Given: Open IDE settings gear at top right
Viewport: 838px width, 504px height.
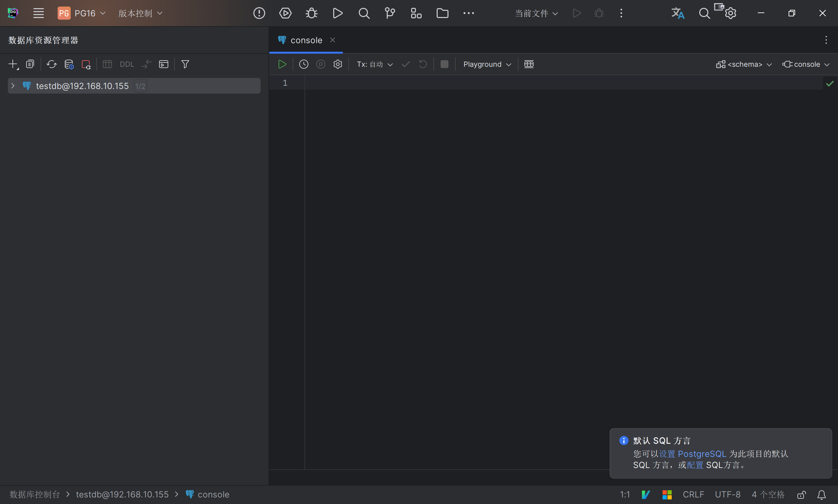Looking at the screenshot, I should [x=730, y=13].
